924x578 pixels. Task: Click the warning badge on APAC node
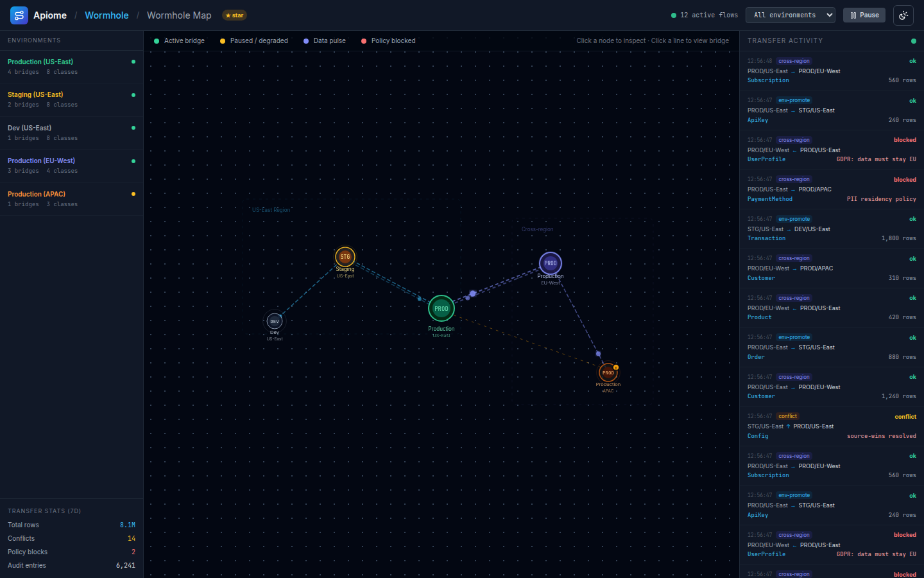[x=616, y=367]
